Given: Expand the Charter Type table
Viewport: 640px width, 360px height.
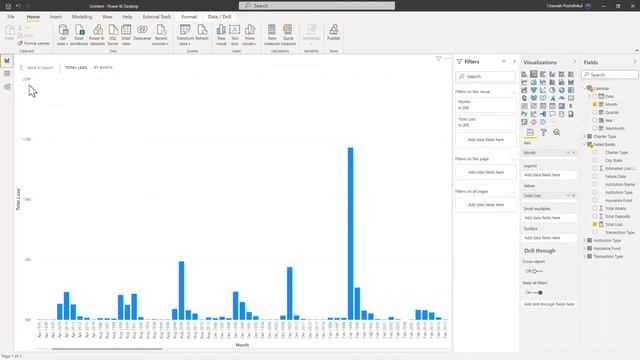Looking at the screenshot, I should [584, 136].
